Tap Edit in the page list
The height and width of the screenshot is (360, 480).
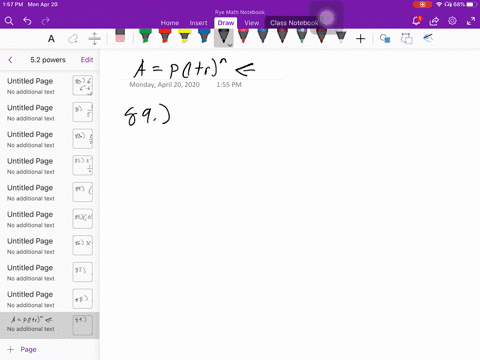click(x=87, y=60)
